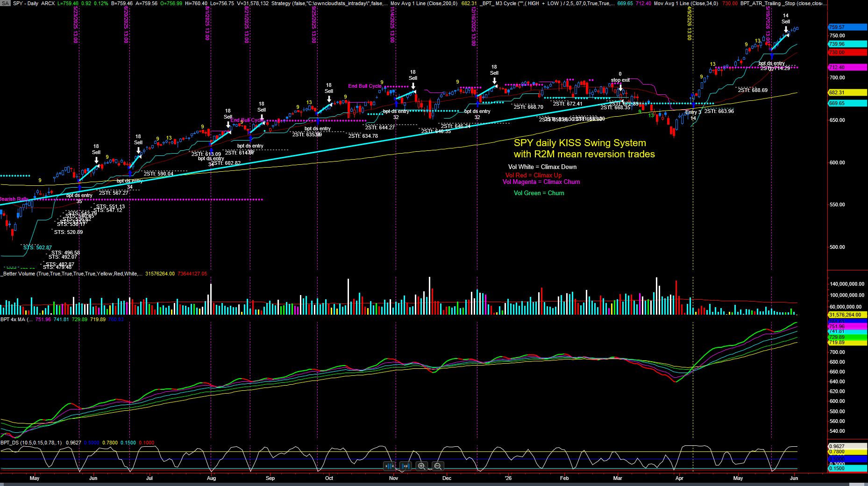
Task: Click the Apr label on time axis
Action: click(x=679, y=478)
